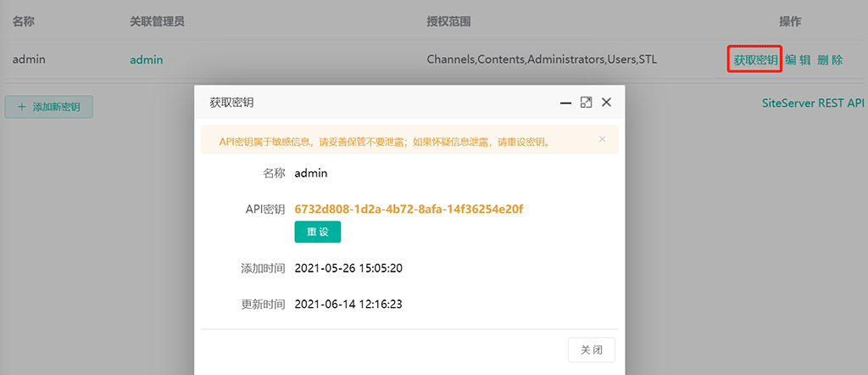Select the Channels,Contents scope text in the row
The width and height of the screenshot is (868, 375).
click(x=542, y=60)
